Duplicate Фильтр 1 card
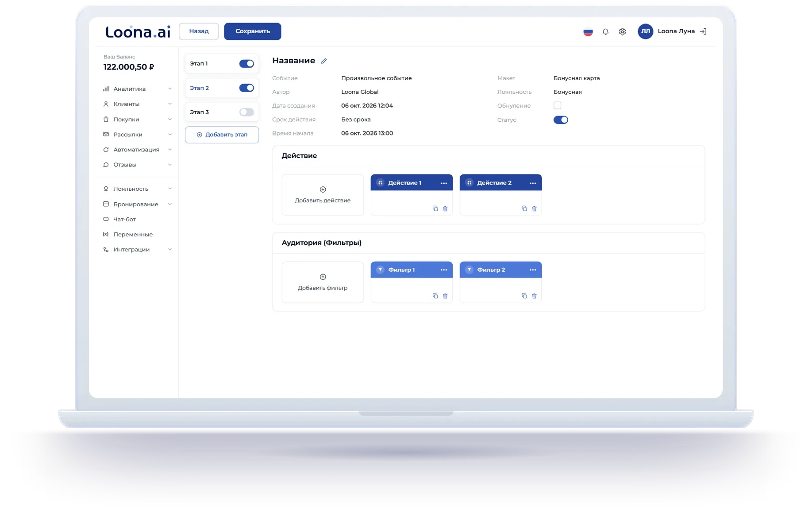Screen dimensions: 812x510 (x=435, y=296)
